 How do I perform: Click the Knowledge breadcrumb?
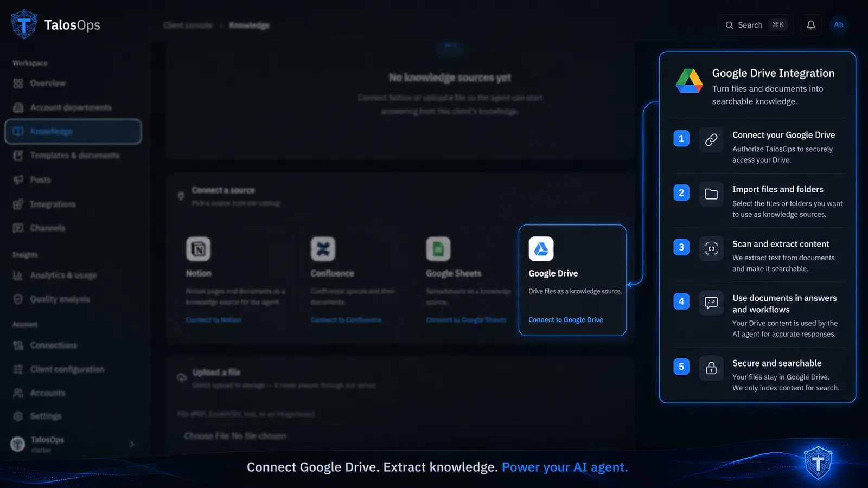pyautogui.click(x=250, y=25)
